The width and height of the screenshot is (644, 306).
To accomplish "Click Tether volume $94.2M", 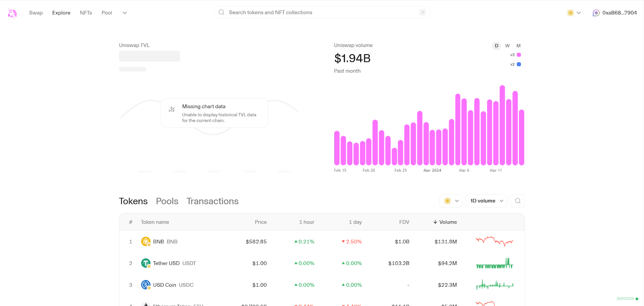I will [x=448, y=263].
